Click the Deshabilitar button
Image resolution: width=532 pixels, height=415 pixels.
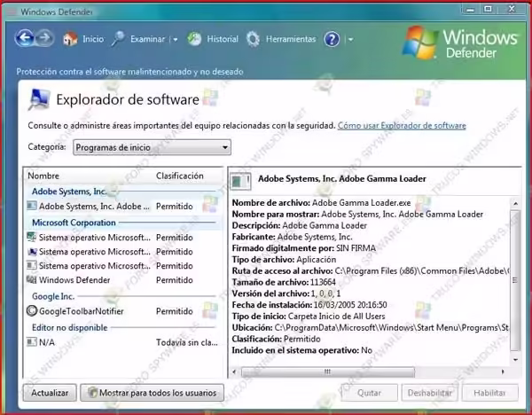pyautogui.click(x=429, y=393)
